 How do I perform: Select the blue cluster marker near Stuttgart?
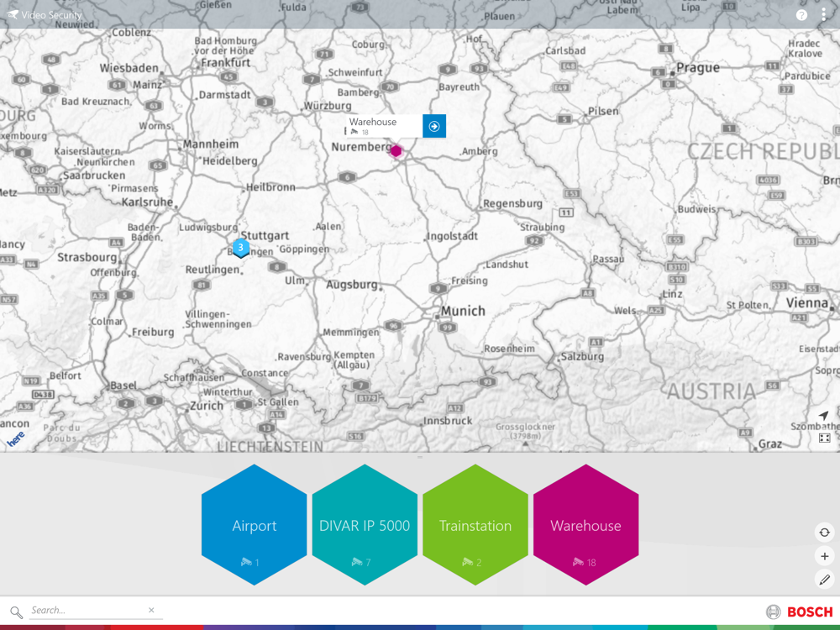point(240,248)
